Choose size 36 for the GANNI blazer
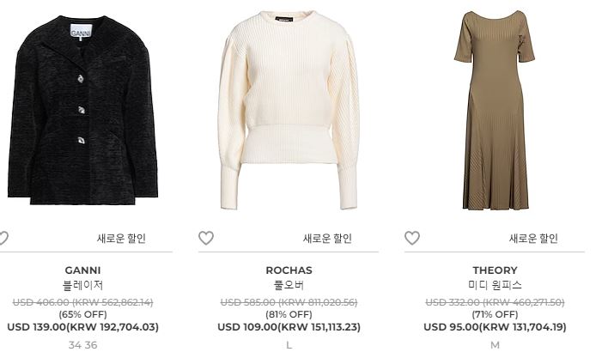602x364 pixels. coord(91,345)
